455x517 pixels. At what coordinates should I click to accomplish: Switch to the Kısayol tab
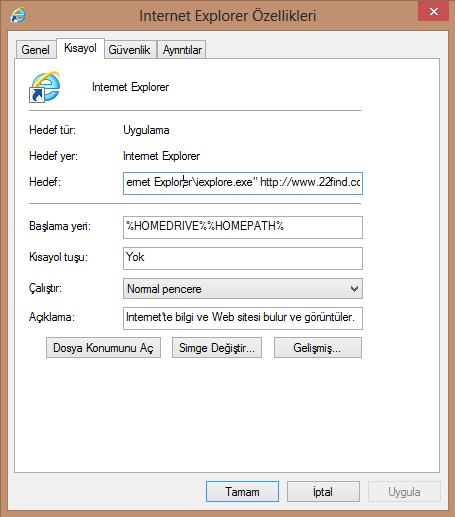click(80, 48)
